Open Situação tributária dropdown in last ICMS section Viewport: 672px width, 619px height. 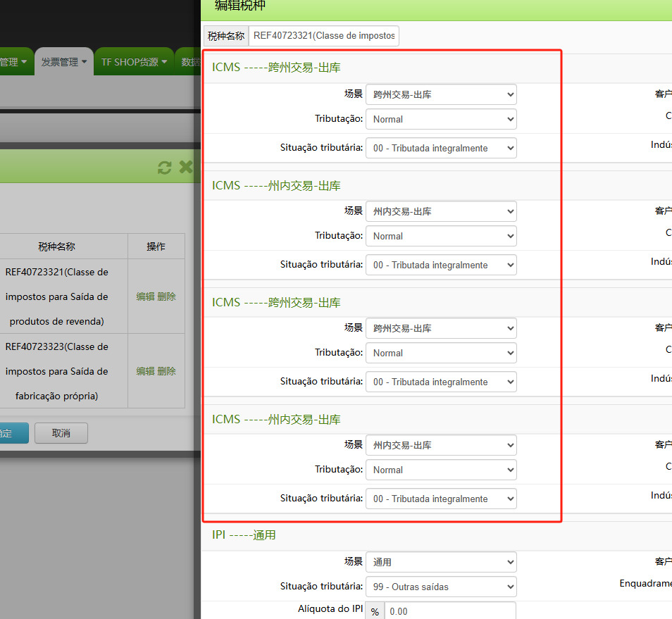click(x=440, y=499)
